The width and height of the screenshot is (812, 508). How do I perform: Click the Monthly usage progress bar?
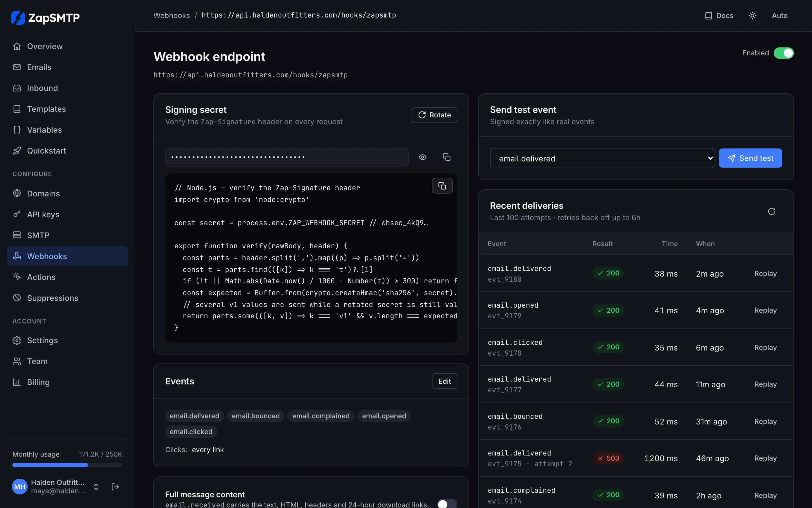pos(67,465)
